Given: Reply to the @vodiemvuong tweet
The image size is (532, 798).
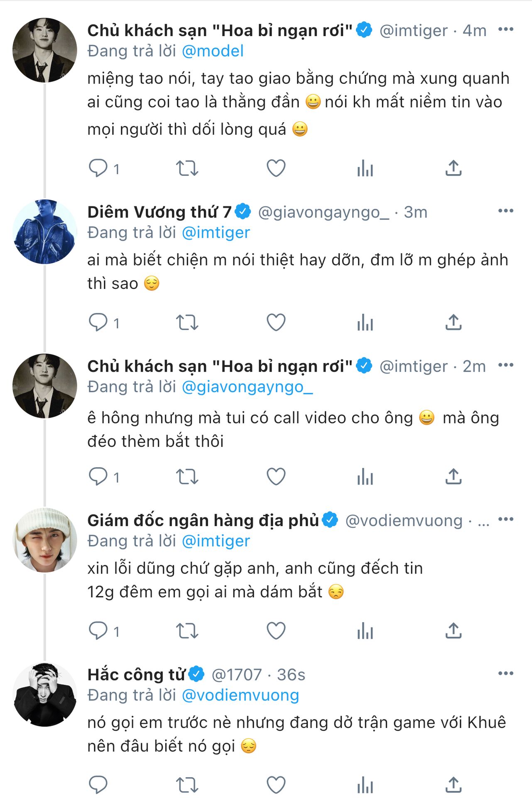Looking at the screenshot, I should [98, 631].
